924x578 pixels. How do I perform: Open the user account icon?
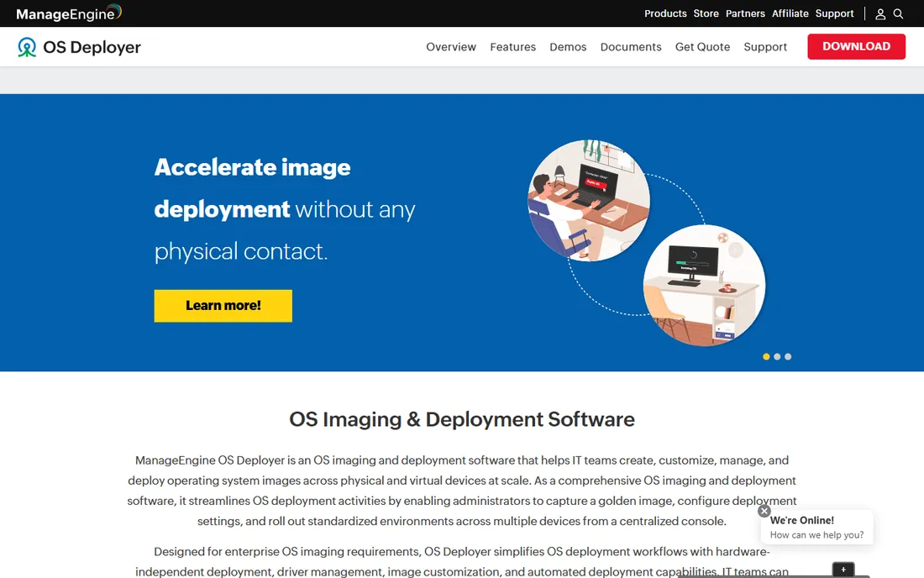879,14
